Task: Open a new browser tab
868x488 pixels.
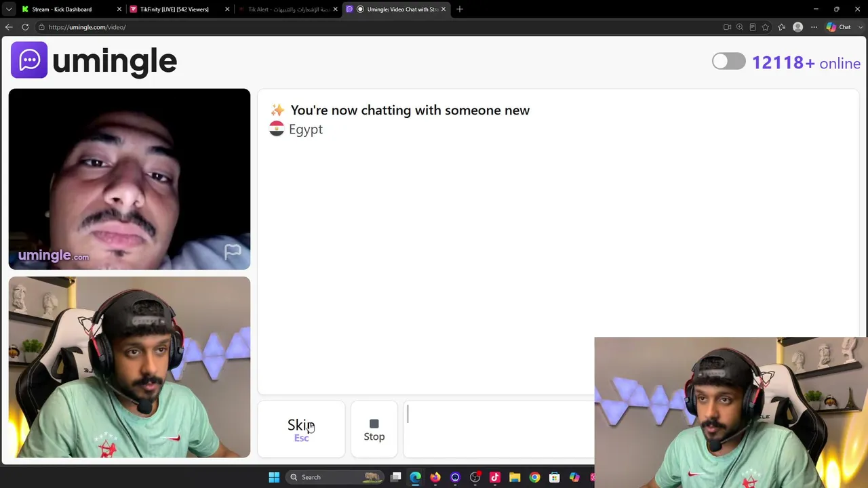Action: 460,9
